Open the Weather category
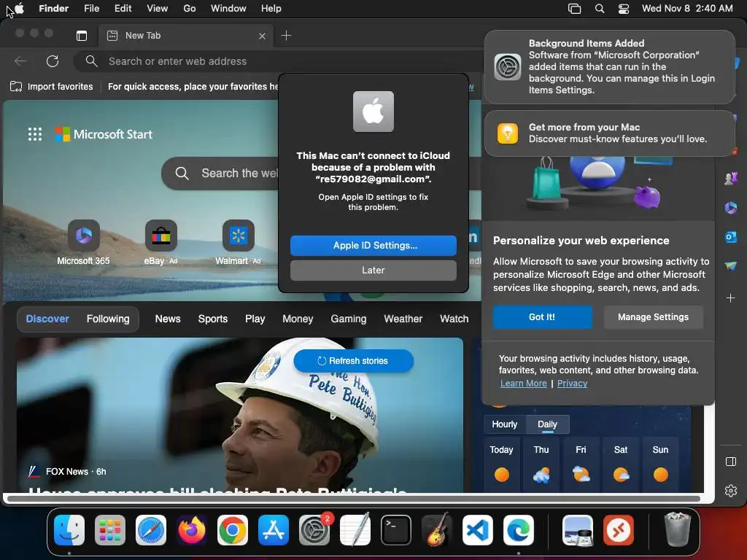 click(403, 319)
